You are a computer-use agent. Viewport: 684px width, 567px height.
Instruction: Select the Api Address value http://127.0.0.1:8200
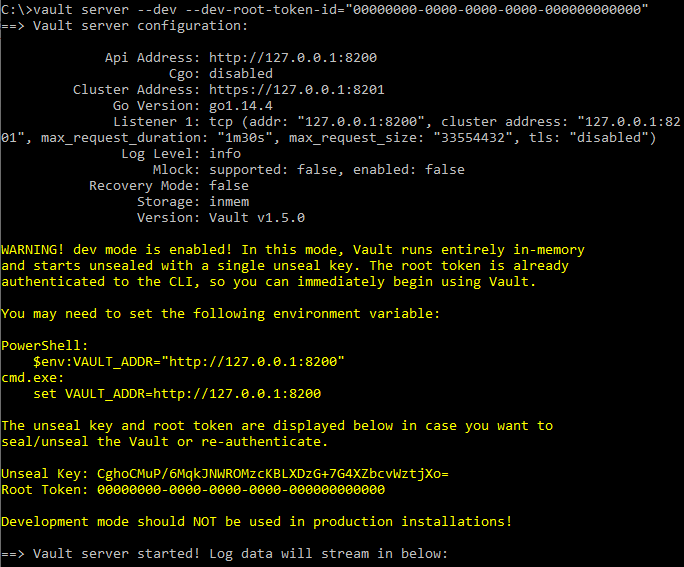point(293,58)
